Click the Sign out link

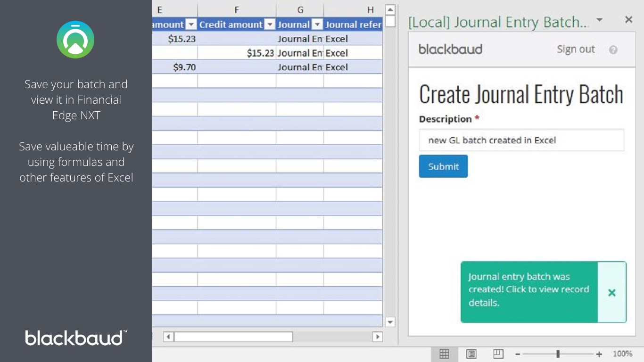pos(576,49)
